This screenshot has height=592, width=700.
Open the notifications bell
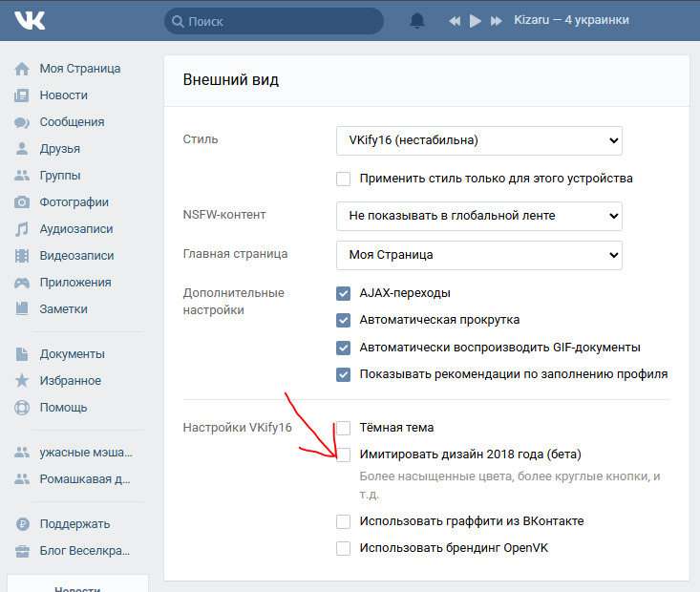[x=417, y=21]
